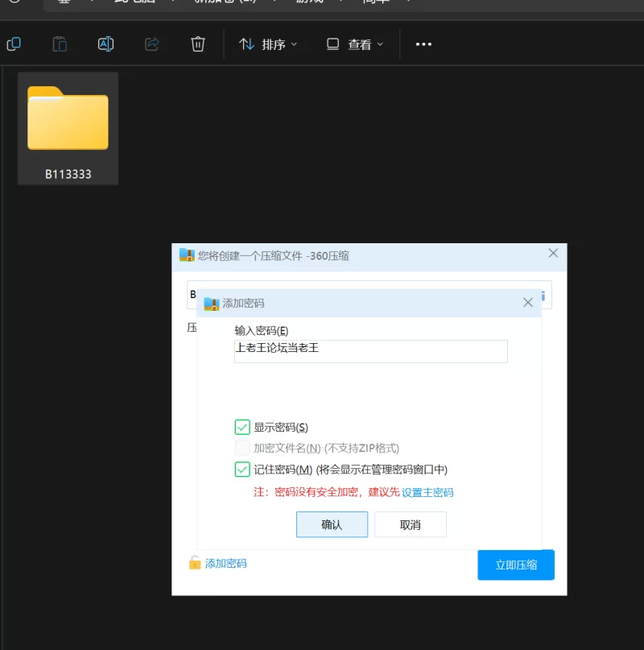
Task: Close the 添加密码 dialog
Action: tap(527, 303)
